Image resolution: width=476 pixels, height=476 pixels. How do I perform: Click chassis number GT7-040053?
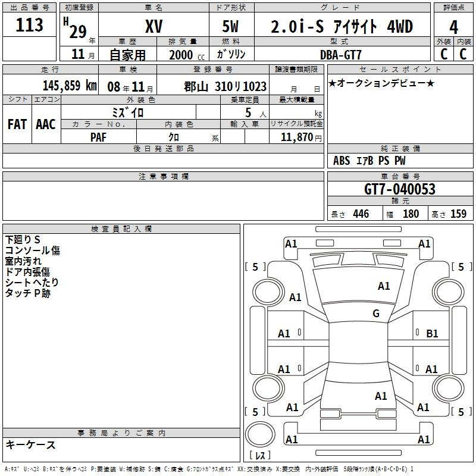click(399, 189)
